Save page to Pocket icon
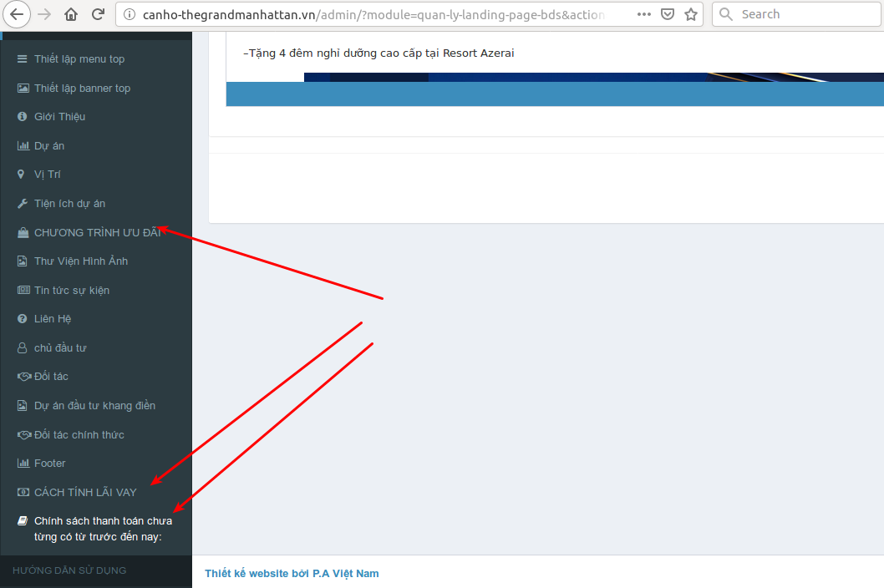The height and width of the screenshot is (588, 884). click(x=668, y=15)
